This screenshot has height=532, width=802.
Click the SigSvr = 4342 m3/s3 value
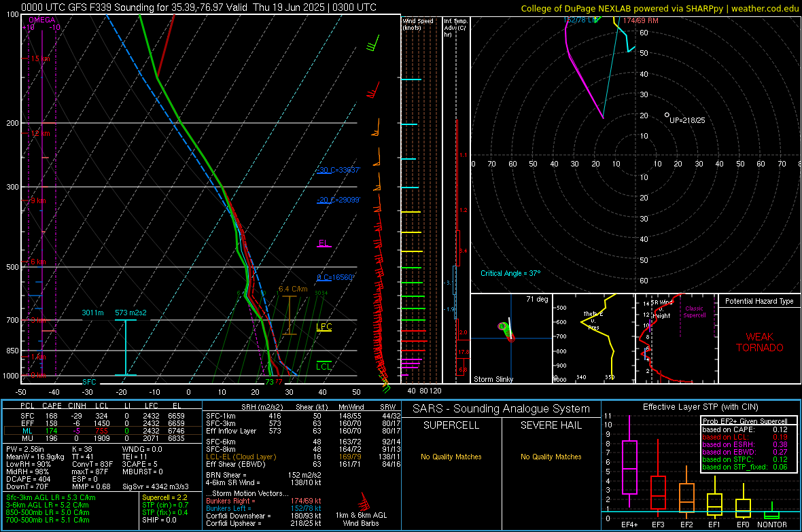click(x=156, y=487)
